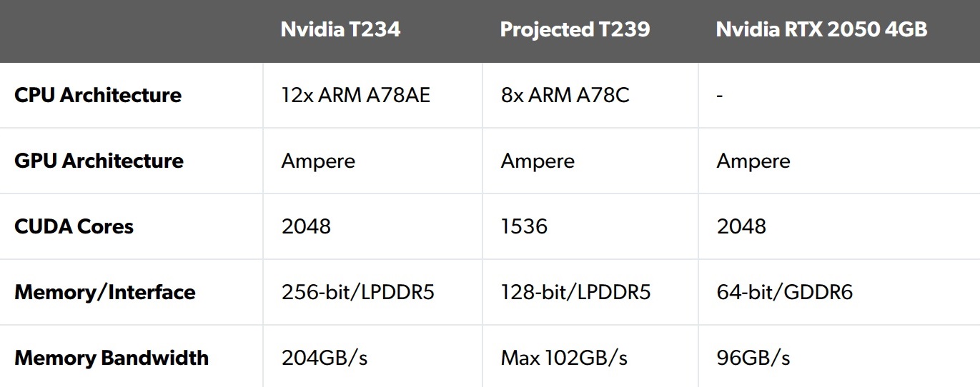Select the GPU Architecture row label
Viewport: 980px width, 387px height.
point(99,161)
